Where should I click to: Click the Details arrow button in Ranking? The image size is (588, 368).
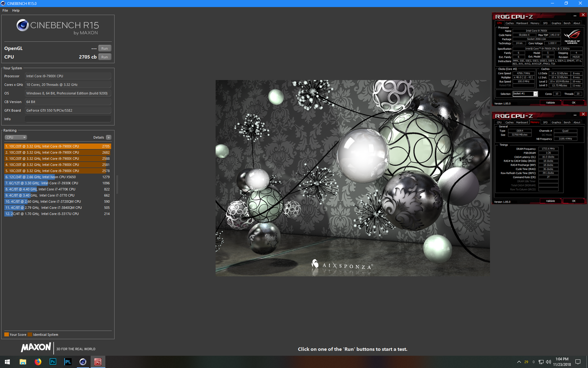point(109,137)
